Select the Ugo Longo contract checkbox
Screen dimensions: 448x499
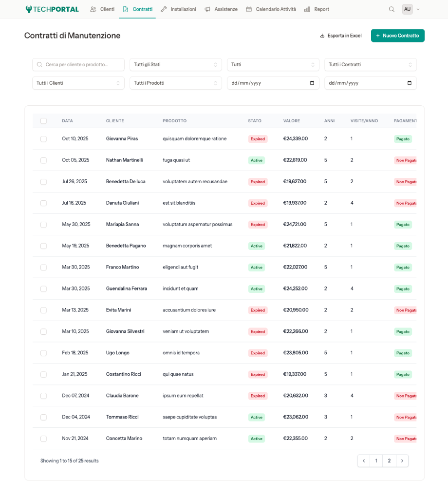tap(43, 353)
